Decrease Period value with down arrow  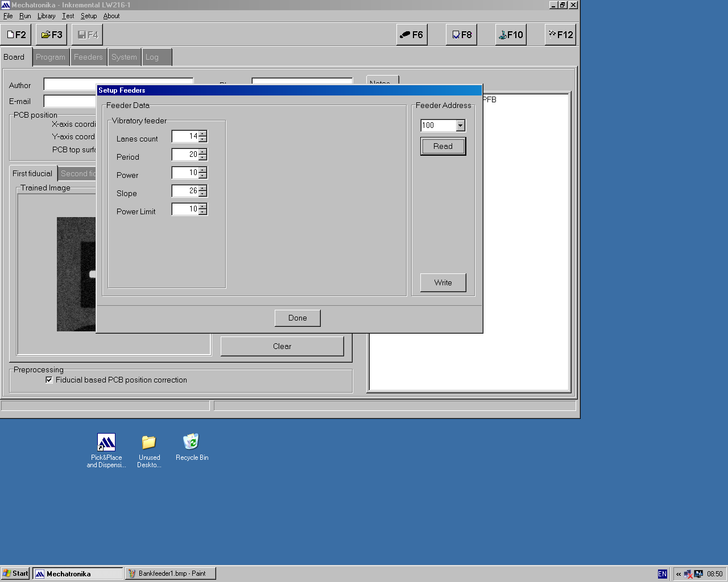(202, 157)
